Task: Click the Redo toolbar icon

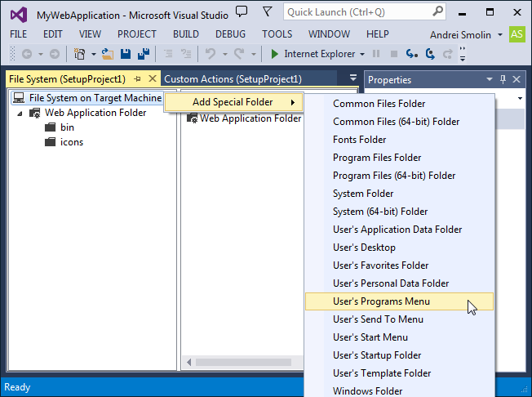Action: [x=239, y=54]
